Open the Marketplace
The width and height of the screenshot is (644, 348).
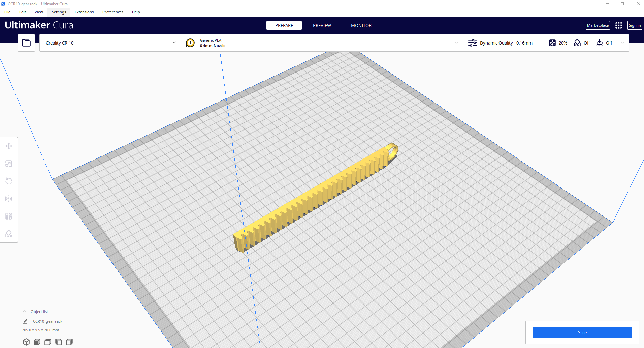point(598,25)
